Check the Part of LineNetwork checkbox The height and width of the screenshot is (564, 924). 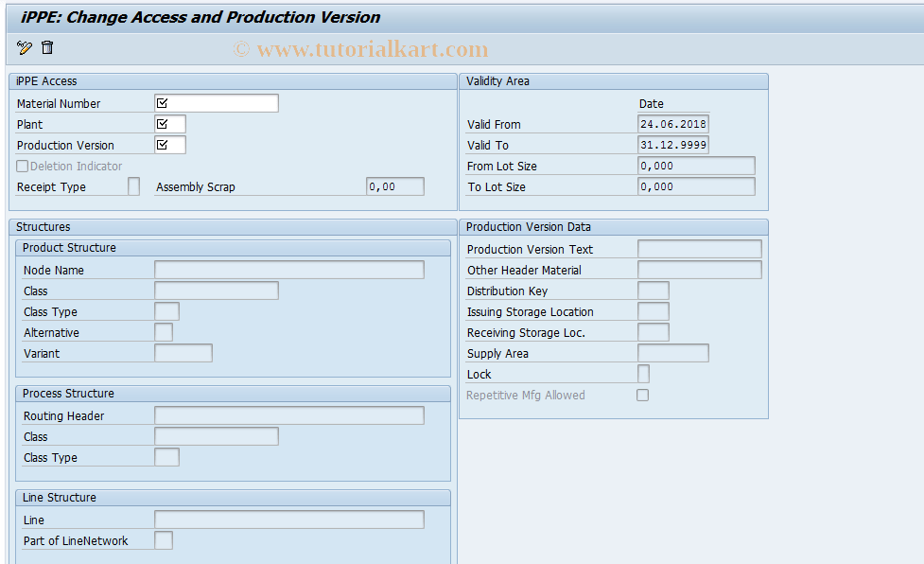click(x=163, y=540)
